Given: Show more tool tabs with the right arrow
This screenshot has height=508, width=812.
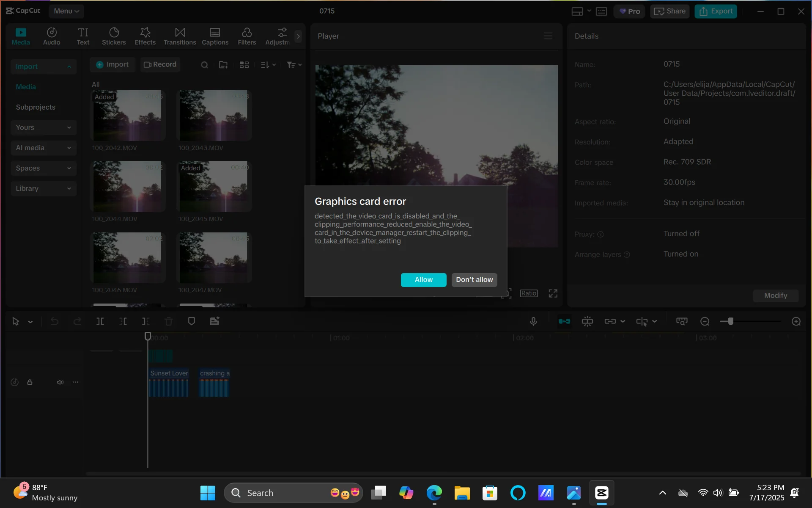Looking at the screenshot, I should point(298,36).
